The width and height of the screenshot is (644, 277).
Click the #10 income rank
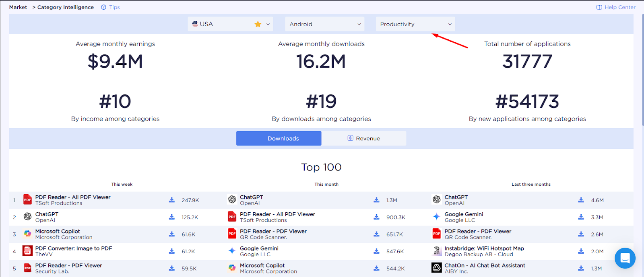(115, 101)
